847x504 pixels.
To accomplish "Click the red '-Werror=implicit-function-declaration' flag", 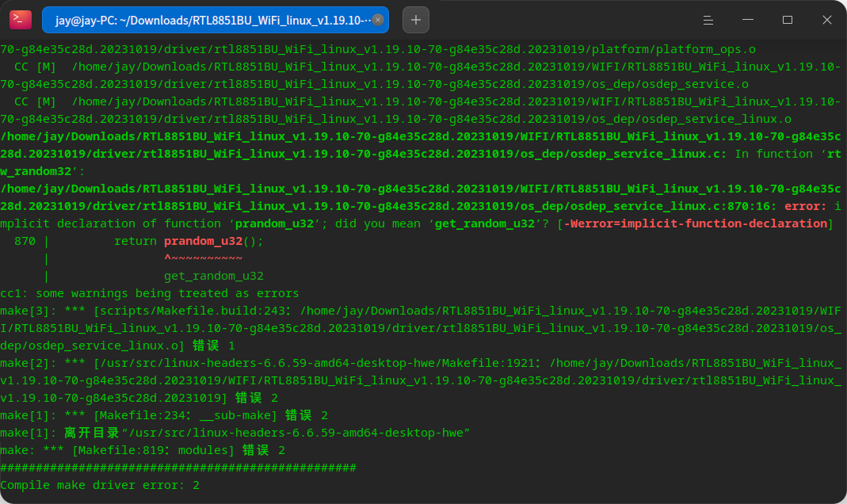I will [696, 223].
